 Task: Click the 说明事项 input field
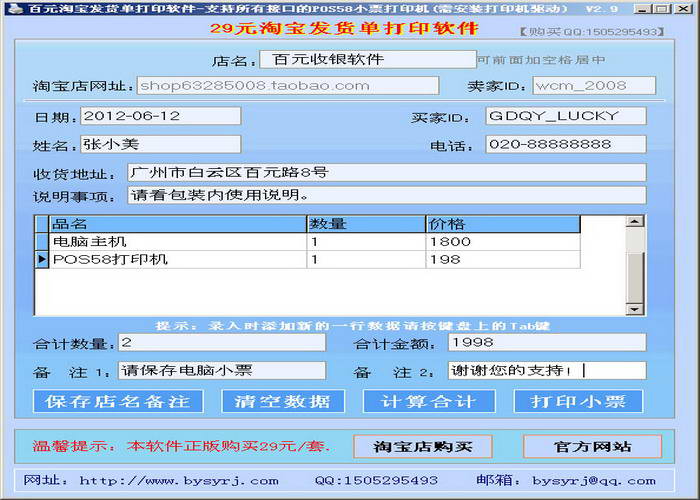(x=387, y=196)
